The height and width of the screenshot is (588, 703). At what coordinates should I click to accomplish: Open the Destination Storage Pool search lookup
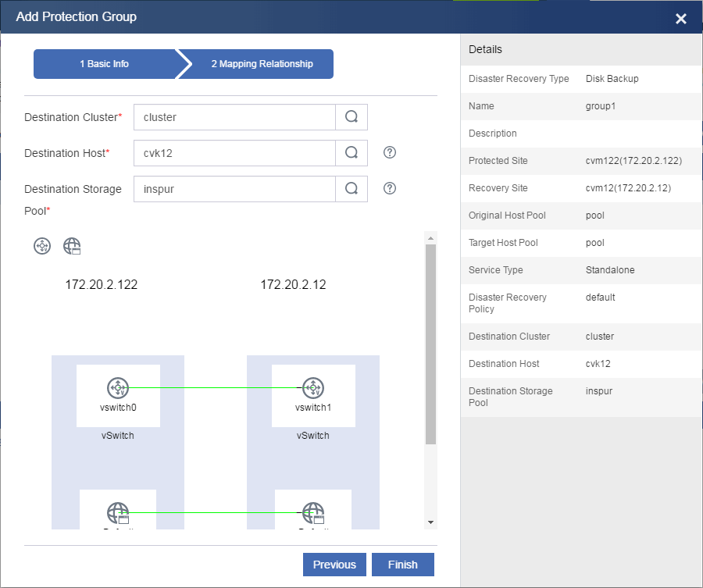pyautogui.click(x=351, y=189)
